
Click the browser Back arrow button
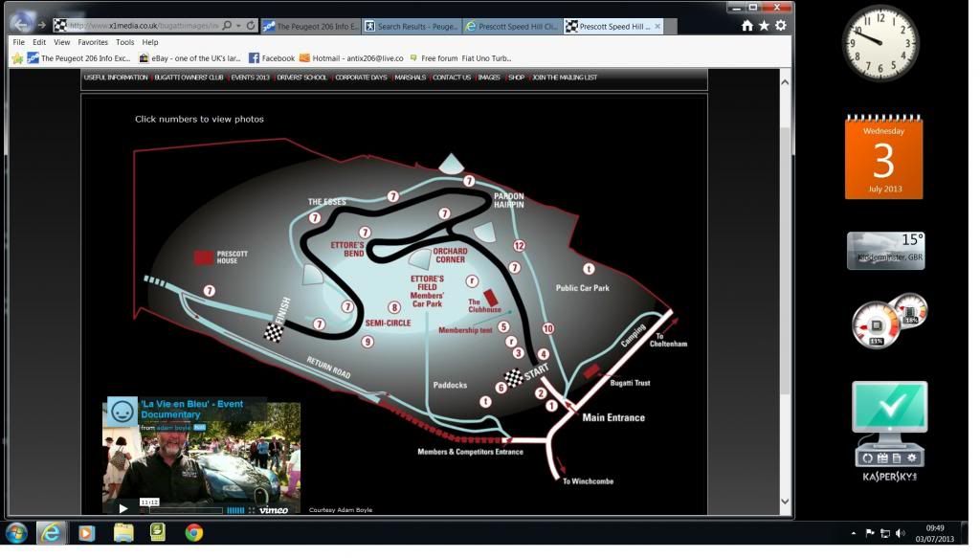click(x=21, y=24)
